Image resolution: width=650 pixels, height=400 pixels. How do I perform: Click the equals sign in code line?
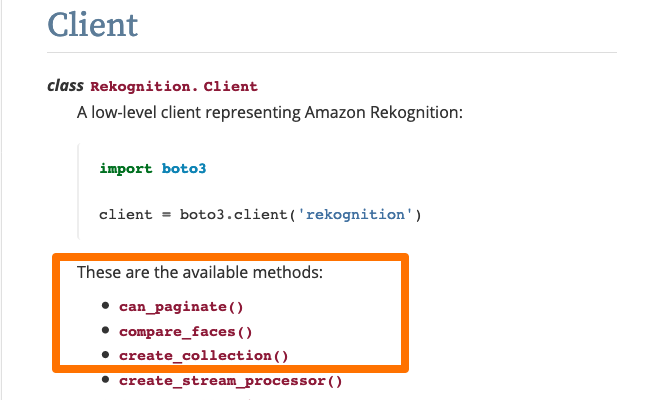[166, 215]
